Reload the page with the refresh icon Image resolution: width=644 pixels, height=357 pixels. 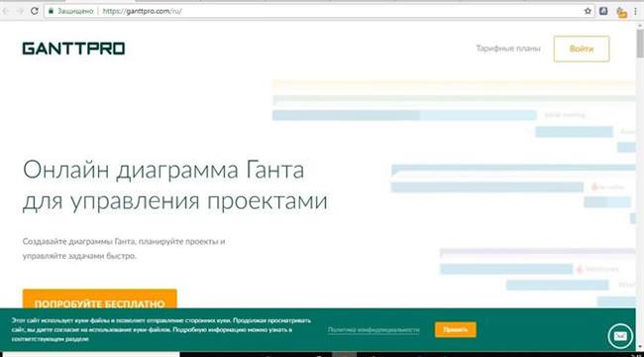point(35,11)
